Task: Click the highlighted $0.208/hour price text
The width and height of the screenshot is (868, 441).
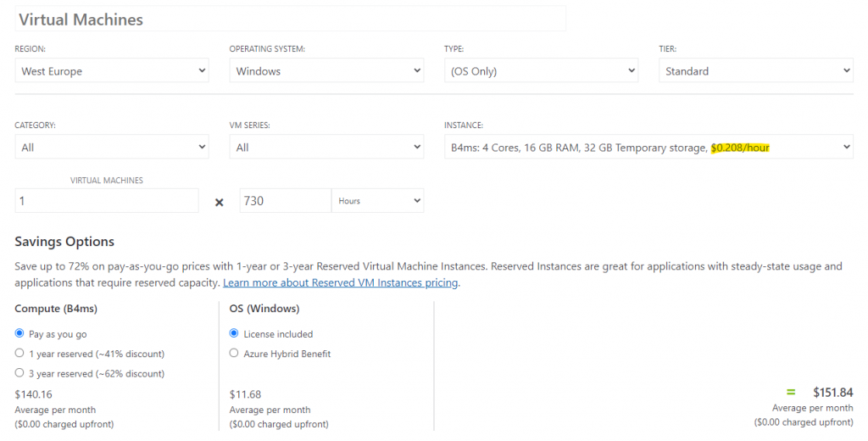Action: pos(740,148)
